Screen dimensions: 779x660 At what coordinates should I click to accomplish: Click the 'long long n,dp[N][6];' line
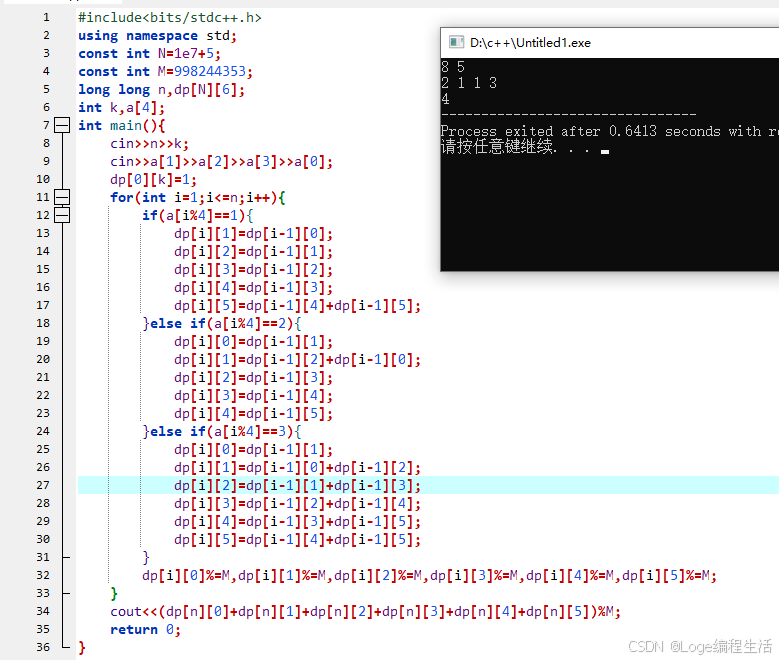tap(161, 89)
